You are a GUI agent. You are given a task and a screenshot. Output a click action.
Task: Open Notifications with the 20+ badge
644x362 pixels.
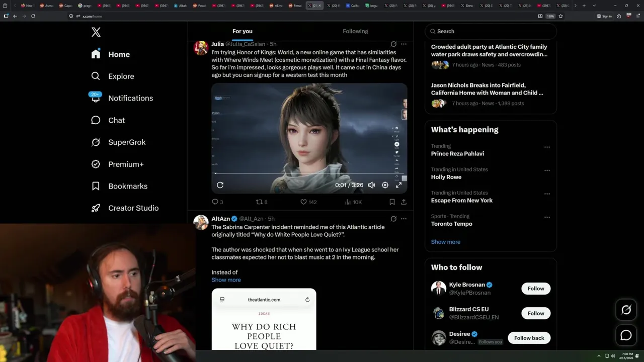coord(122,98)
